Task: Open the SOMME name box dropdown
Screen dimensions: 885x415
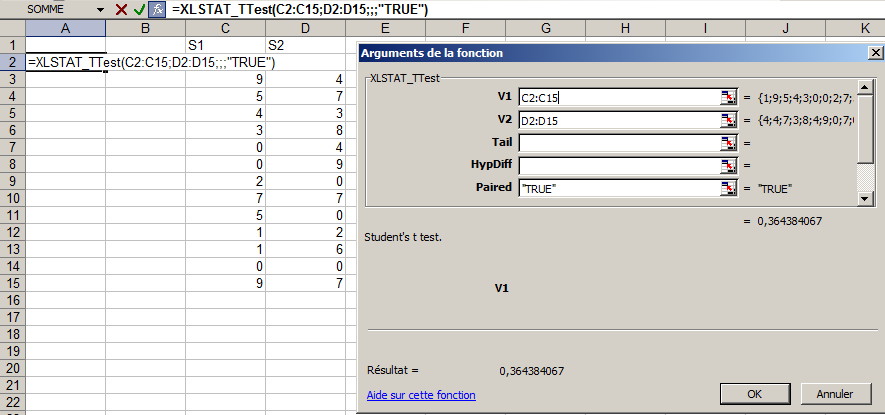Action: [99, 9]
